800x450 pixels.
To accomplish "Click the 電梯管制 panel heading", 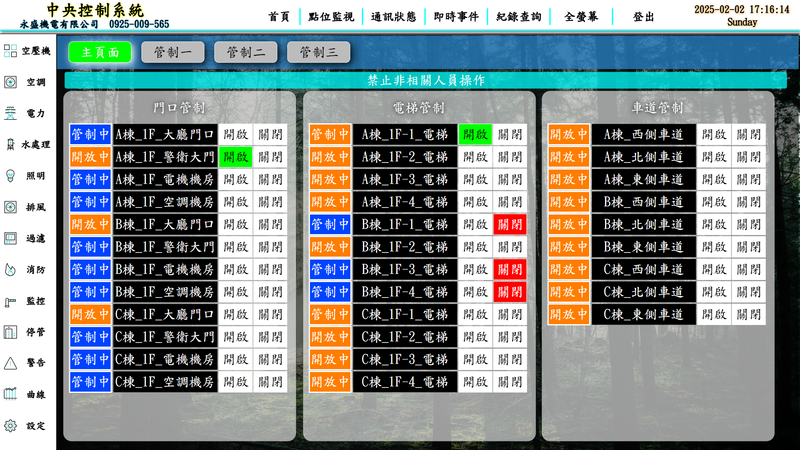I will tap(419, 108).
